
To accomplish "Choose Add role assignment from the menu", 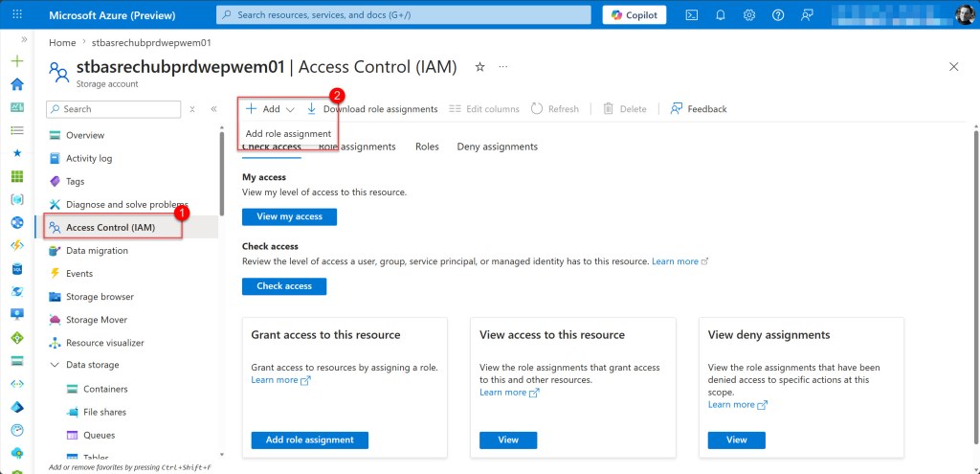I will tap(288, 134).
